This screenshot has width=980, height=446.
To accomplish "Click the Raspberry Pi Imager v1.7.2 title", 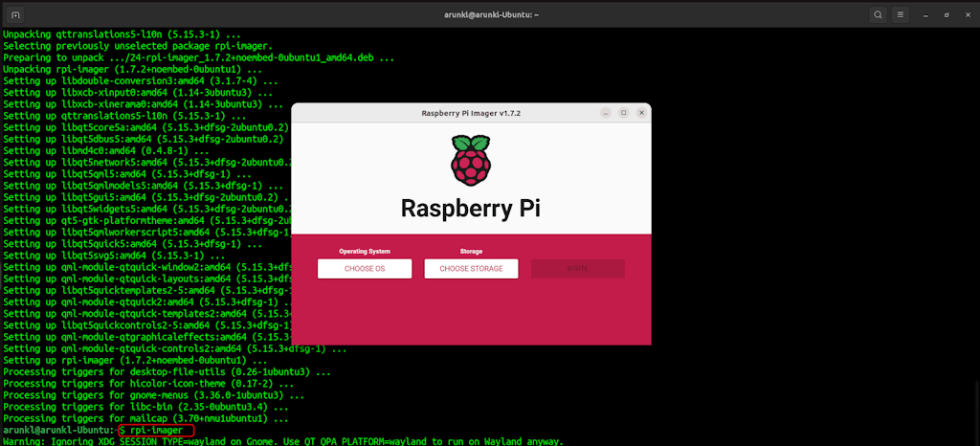I will (x=471, y=114).
